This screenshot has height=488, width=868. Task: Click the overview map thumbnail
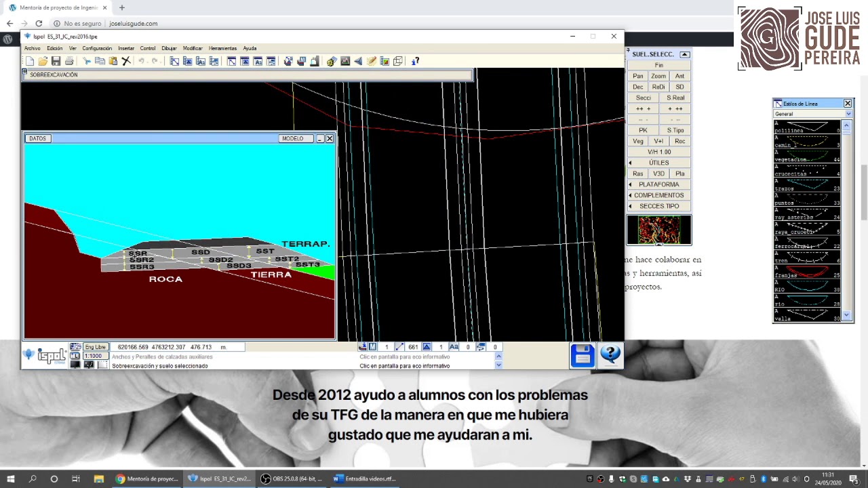coord(658,230)
